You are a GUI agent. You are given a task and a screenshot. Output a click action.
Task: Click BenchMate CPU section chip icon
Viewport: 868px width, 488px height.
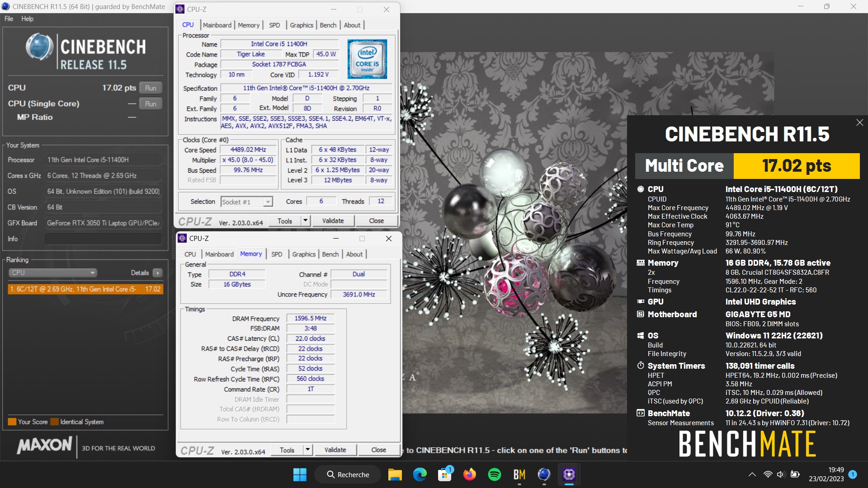641,189
